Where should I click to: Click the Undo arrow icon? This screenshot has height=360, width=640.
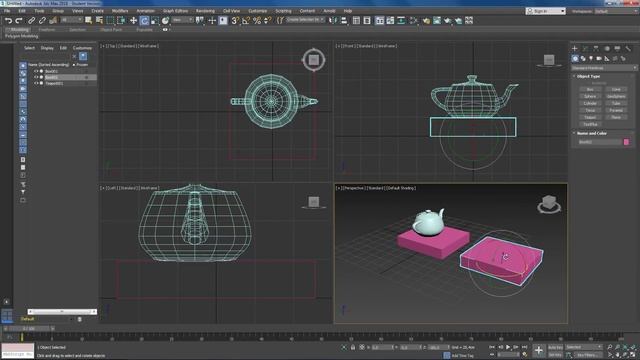coord(9,20)
